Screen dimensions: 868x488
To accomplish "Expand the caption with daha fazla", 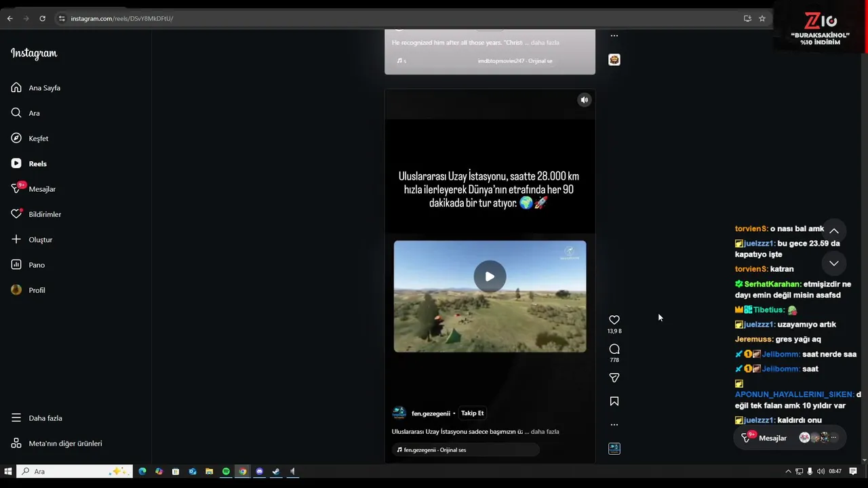I will point(545,432).
